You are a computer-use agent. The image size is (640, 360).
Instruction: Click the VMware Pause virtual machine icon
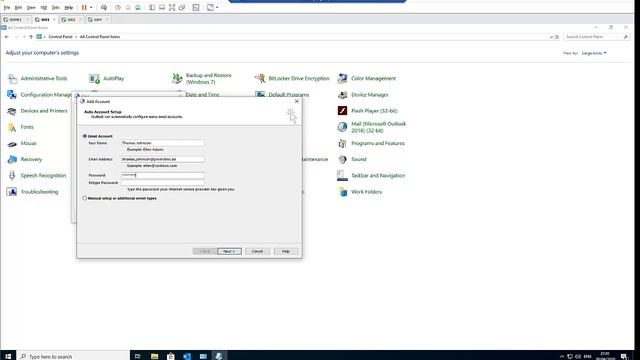84,7
